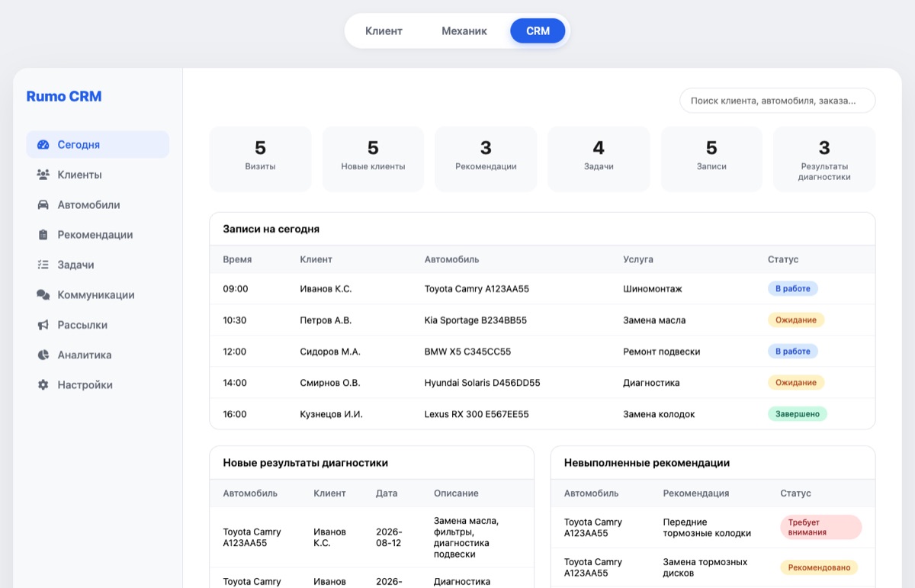The image size is (915, 588).
Task: Click В работе status for Сидоров
Action: [793, 352]
